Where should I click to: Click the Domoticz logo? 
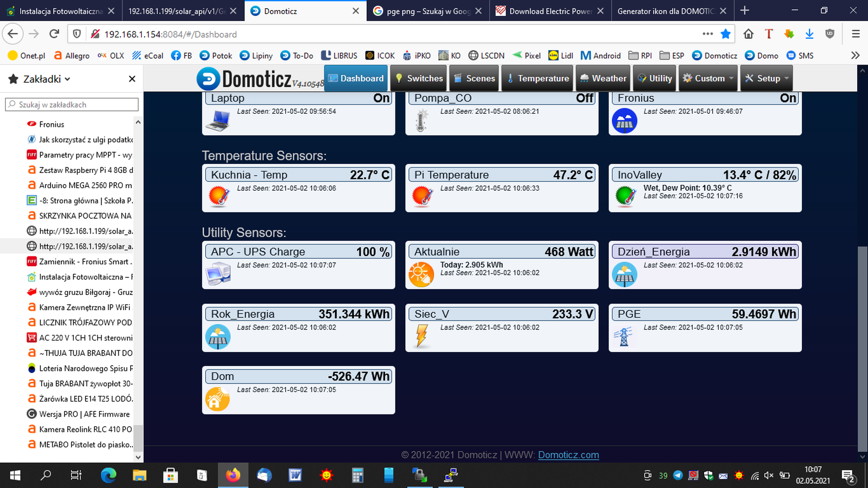260,79
